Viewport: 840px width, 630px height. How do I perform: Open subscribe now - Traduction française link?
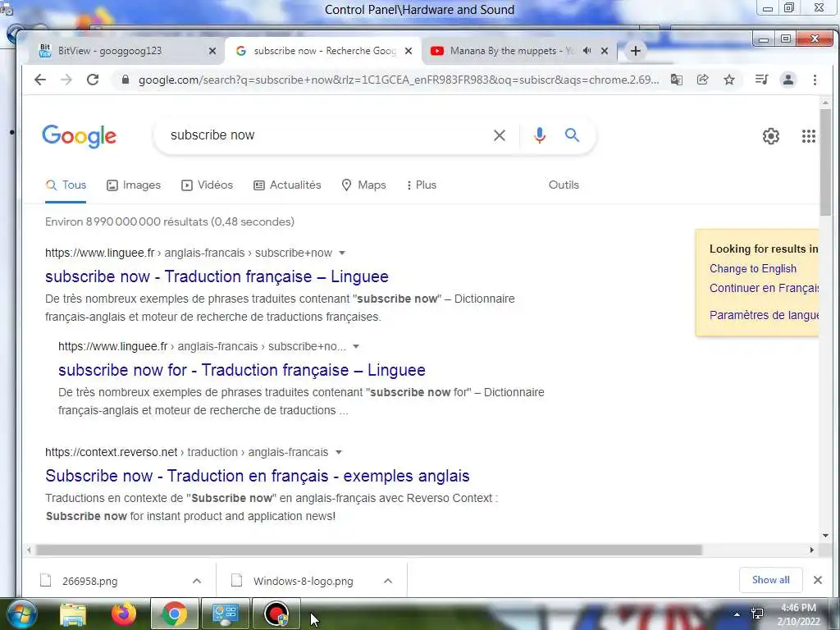pos(217,276)
